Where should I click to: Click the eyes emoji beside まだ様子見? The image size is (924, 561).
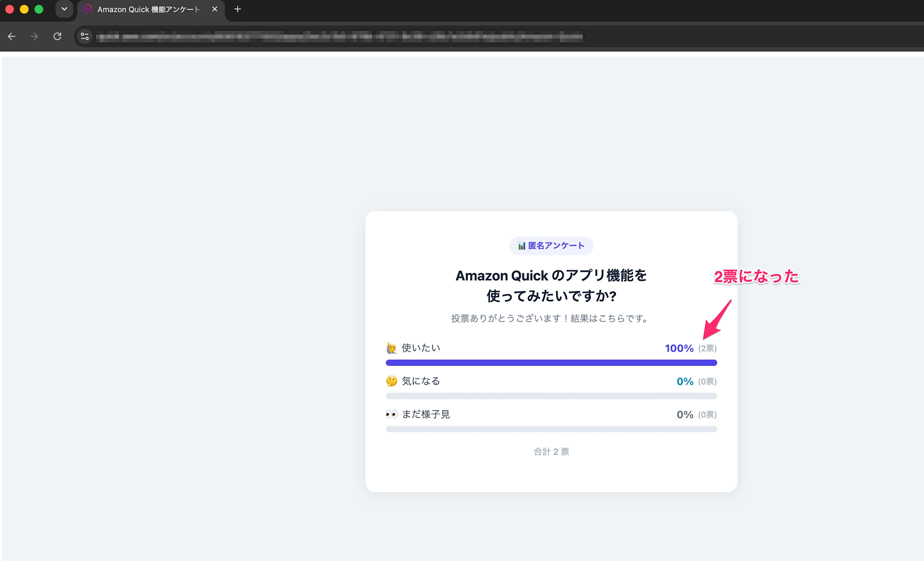tap(391, 415)
